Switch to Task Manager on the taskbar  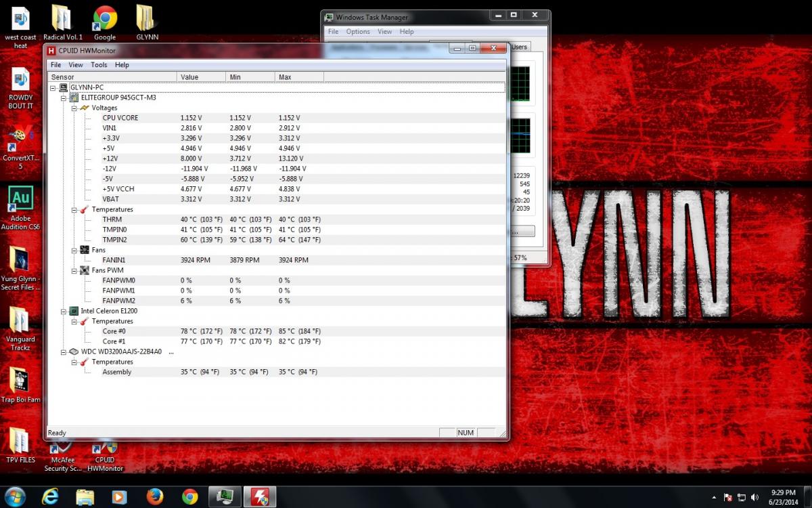click(x=224, y=497)
